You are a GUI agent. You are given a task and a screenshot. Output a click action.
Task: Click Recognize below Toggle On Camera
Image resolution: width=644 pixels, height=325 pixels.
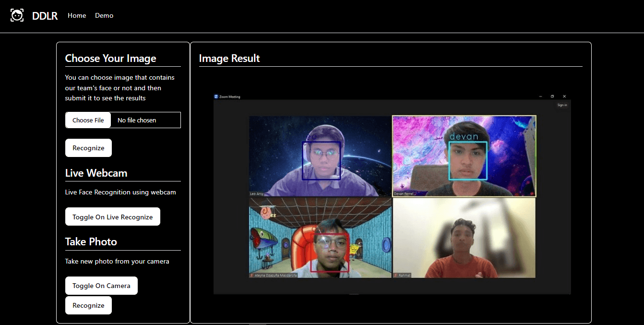pyautogui.click(x=88, y=305)
